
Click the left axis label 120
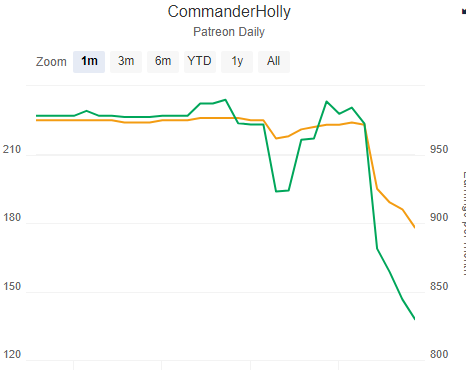click(12, 354)
